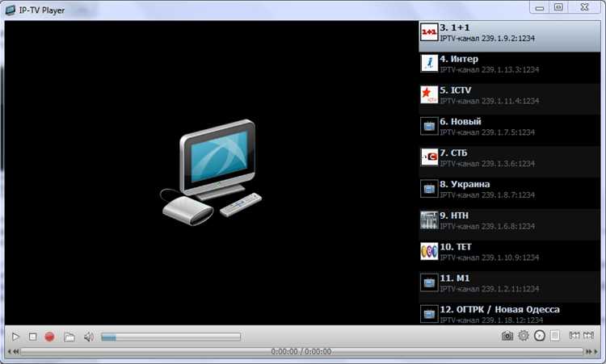Screen dimensions: 606x364
Task: Switch to the next channel button
Action: click(588, 336)
